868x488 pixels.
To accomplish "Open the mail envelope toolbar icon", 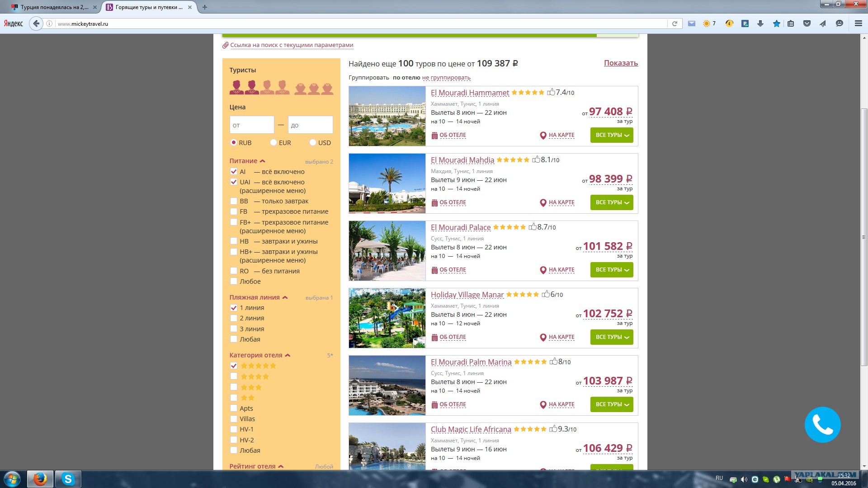I will click(x=692, y=23).
